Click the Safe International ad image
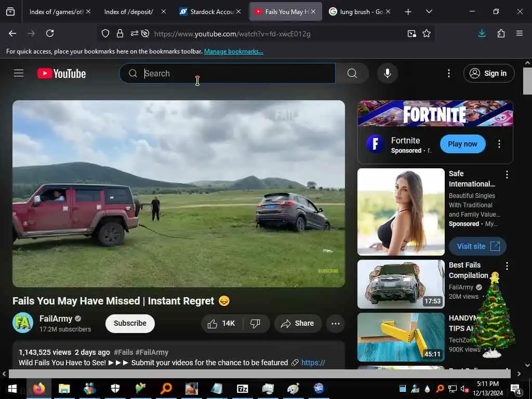 (x=401, y=212)
